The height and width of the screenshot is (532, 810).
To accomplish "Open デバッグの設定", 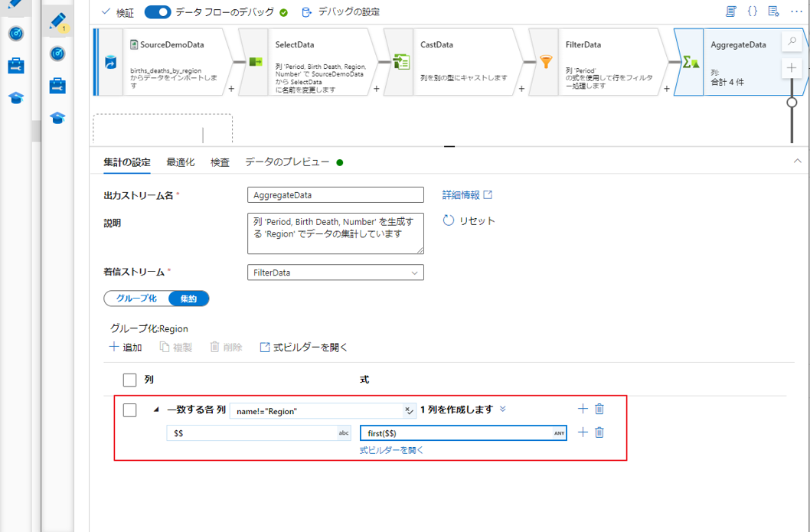I will (341, 12).
